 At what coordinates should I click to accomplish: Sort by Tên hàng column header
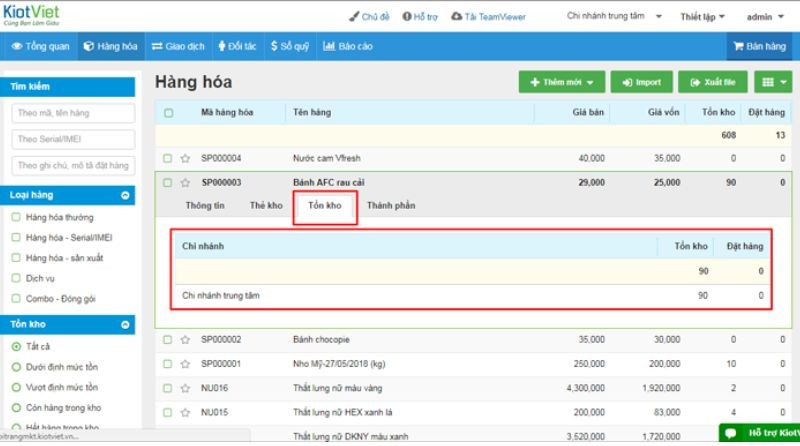[x=312, y=112]
